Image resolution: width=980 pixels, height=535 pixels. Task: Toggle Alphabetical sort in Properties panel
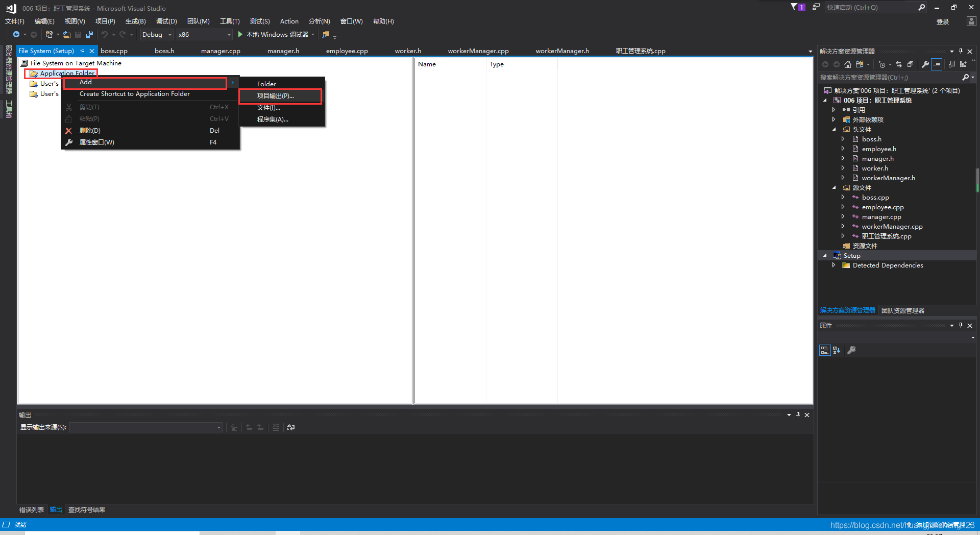point(837,350)
